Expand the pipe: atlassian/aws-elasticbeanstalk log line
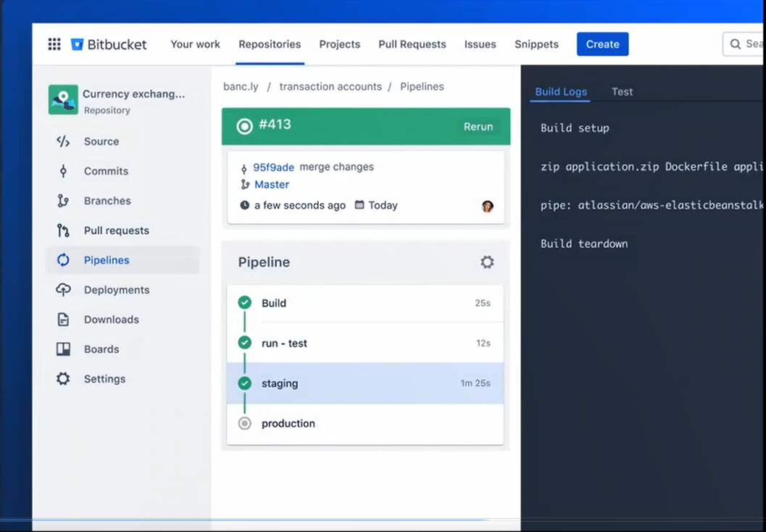 click(651, 205)
